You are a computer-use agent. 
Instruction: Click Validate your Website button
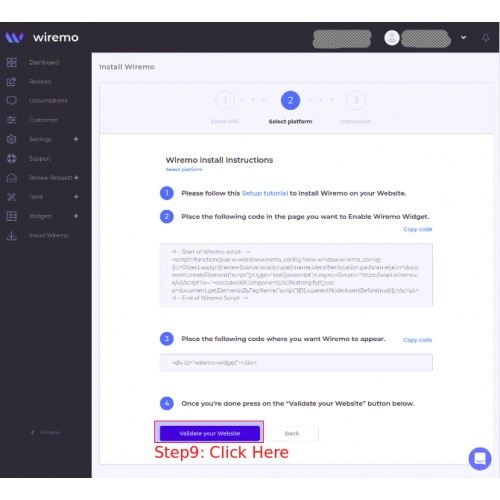[210, 433]
